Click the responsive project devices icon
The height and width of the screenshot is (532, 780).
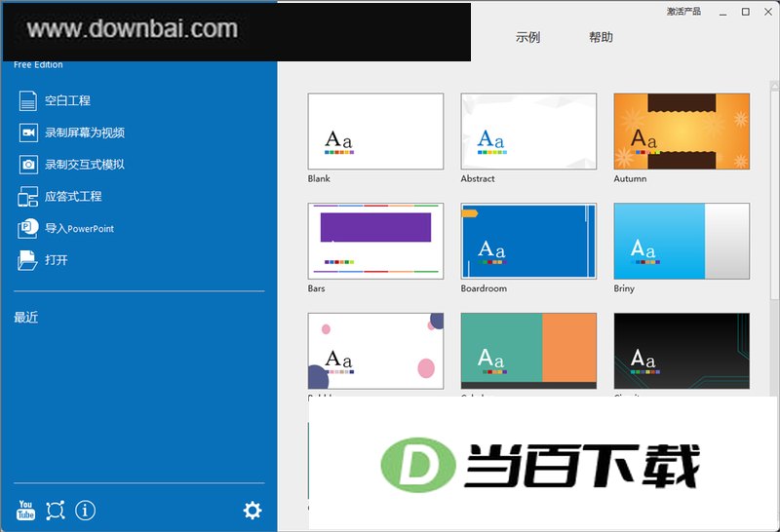pyautogui.click(x=28, y=197)
